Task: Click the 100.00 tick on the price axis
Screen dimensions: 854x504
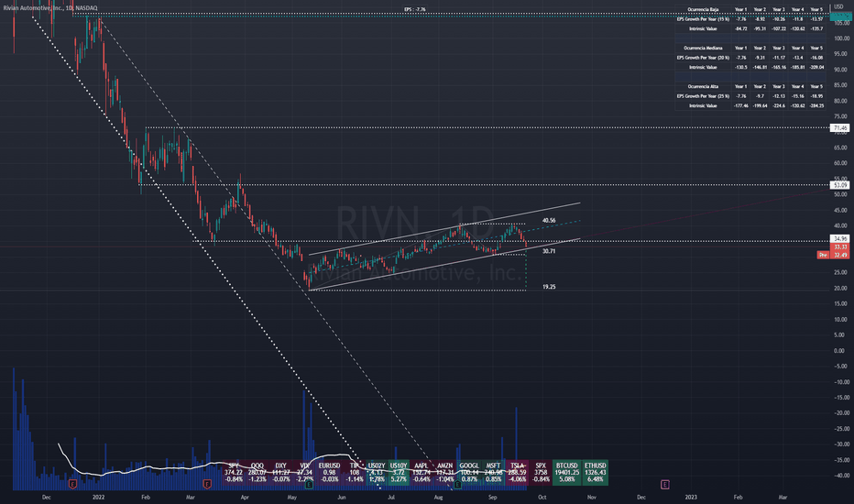Action: (x=841, y=38)
